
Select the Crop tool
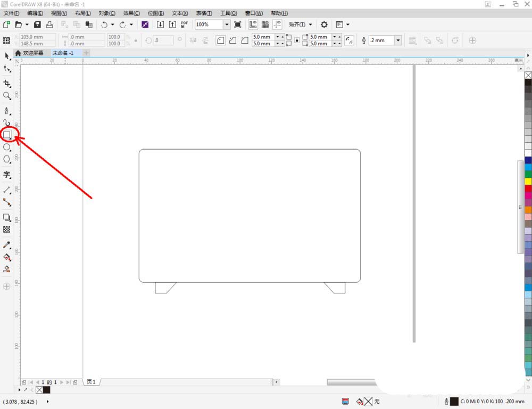(x=7, y=84)
